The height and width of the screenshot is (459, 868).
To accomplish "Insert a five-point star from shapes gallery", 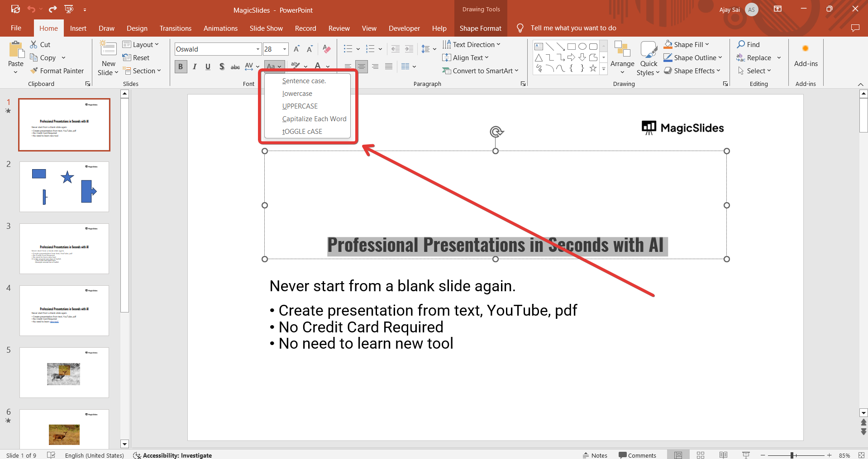I will coord(593,68).
